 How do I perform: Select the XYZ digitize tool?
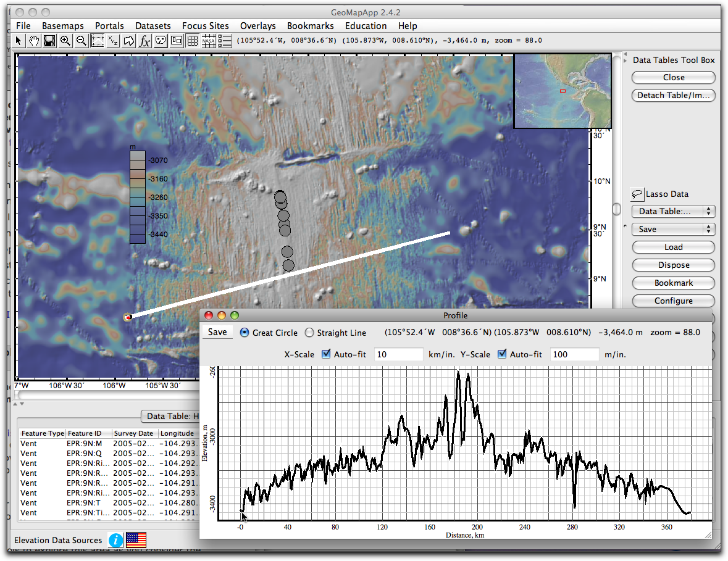(113, 40)
